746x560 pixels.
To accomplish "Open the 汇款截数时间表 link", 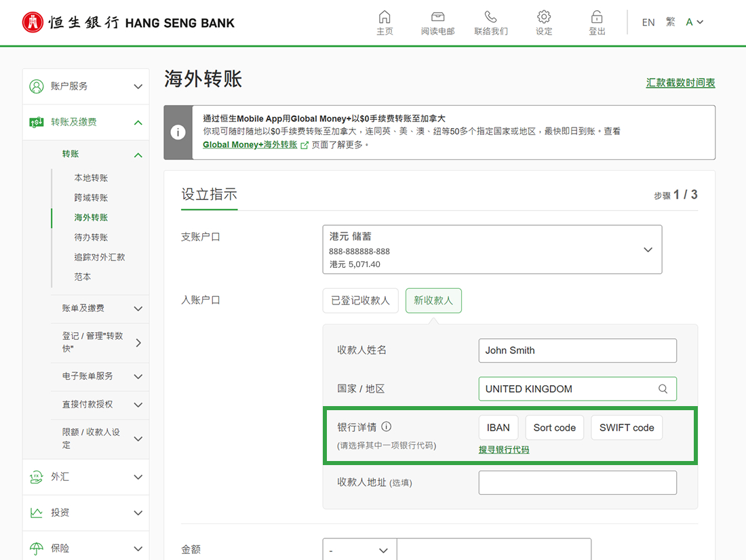I will click(x=680, y=83).
